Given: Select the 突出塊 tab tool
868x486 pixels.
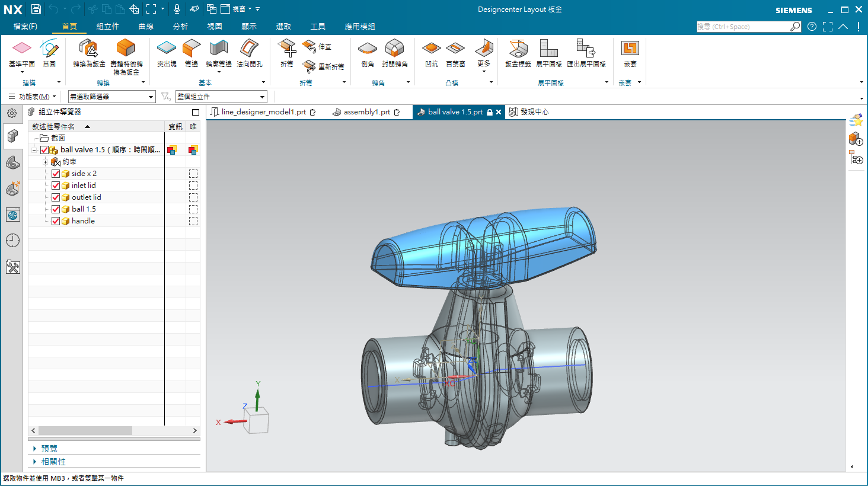Looking at the screenshot, I should [167, 49].
